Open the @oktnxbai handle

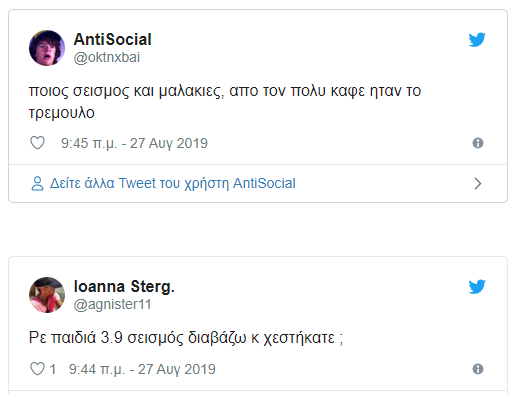[107, 57]
